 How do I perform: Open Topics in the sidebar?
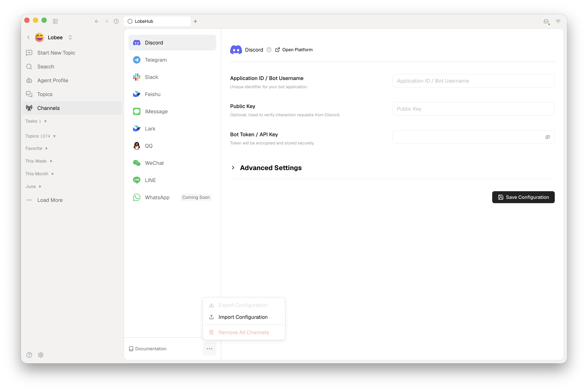72,94
